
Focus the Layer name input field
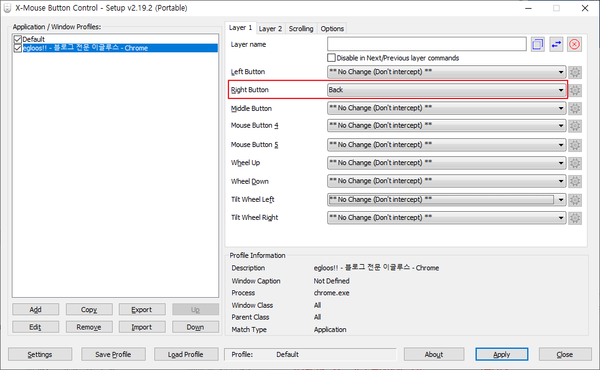(427, 44)
